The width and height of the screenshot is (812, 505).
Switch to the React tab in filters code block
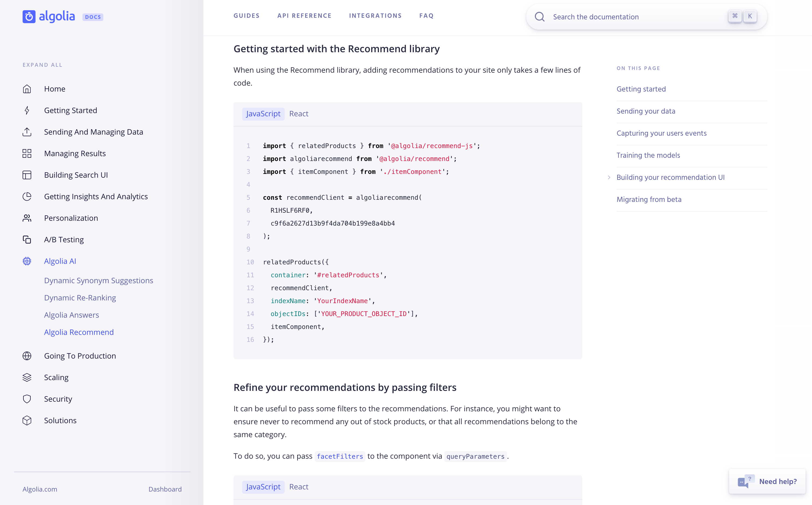[298, 486]
